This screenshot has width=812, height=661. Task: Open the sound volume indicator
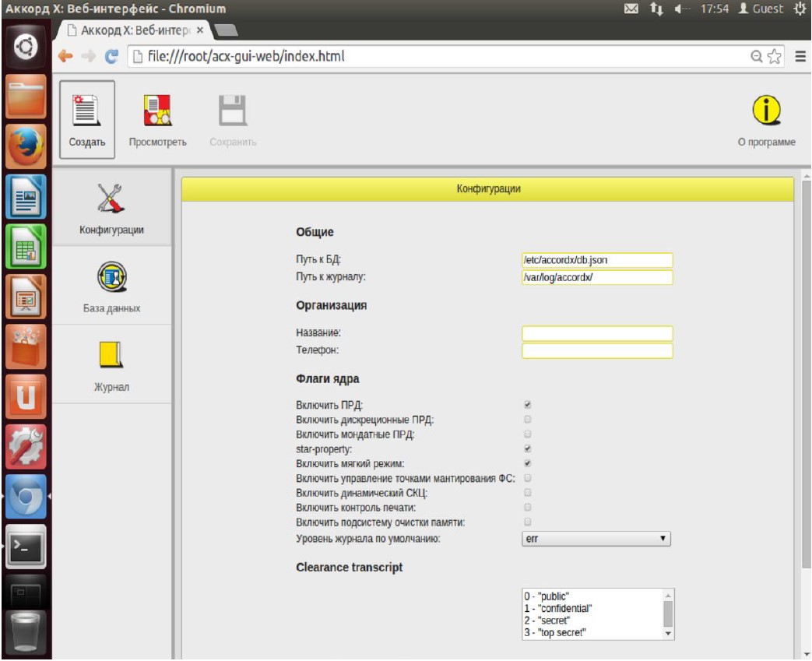(x=682, y=9)
